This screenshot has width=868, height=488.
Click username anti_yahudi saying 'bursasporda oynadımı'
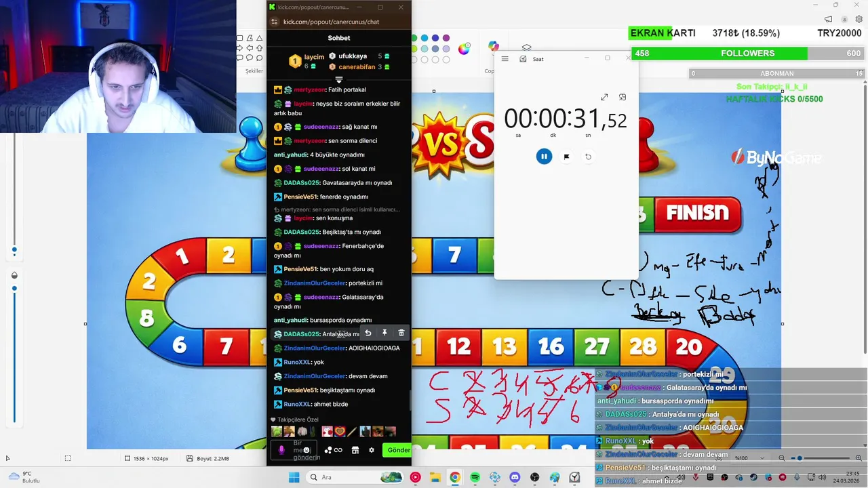click(x=290, y=320)
